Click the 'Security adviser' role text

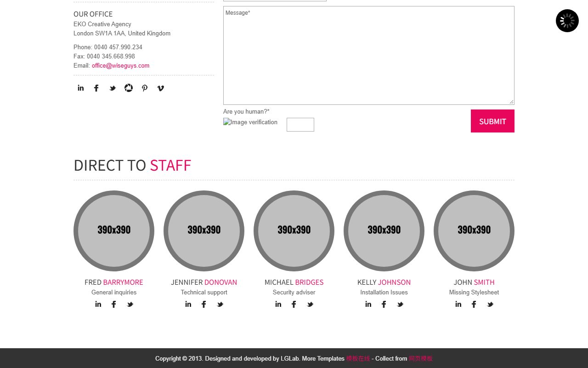294,292
